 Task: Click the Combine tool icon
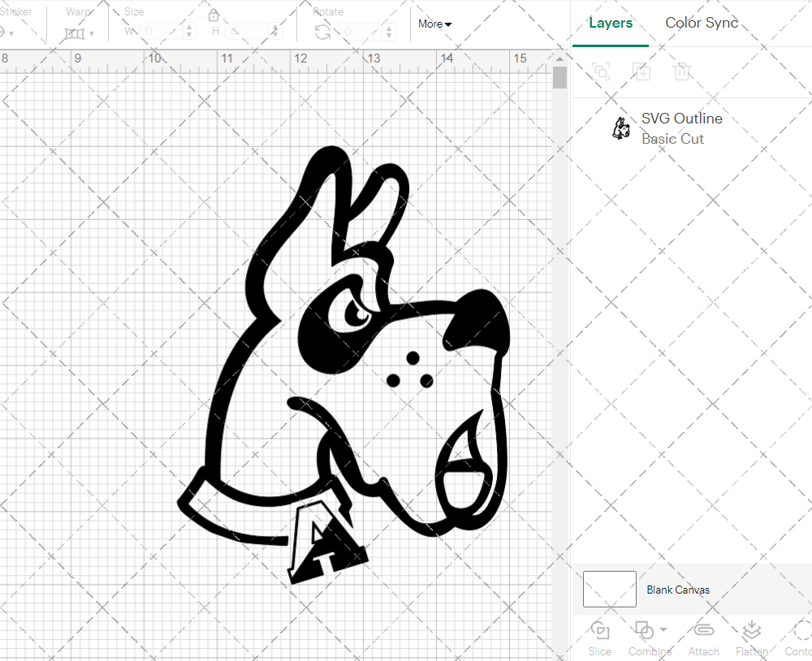pos(646,632)
